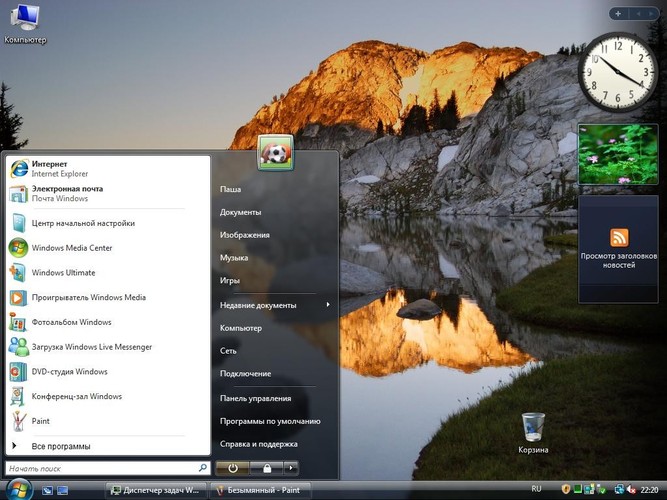Expand the Недавние документы submenu

275,305
